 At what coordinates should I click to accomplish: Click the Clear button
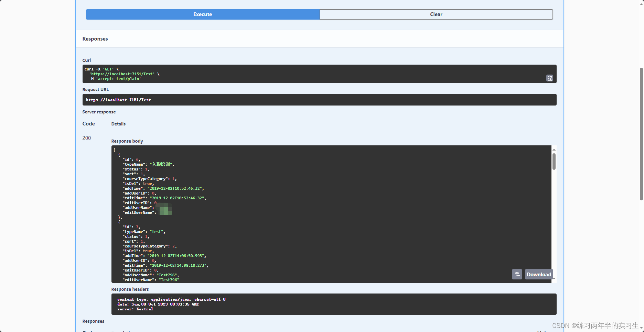[436, 14]
